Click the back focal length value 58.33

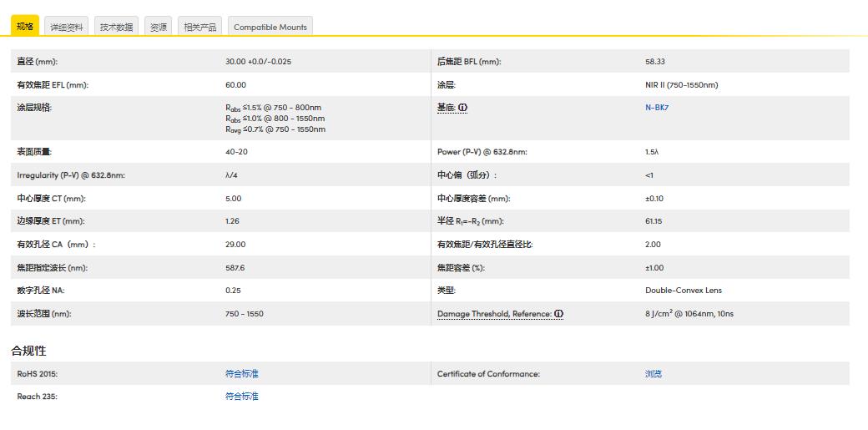click(655, 62)
